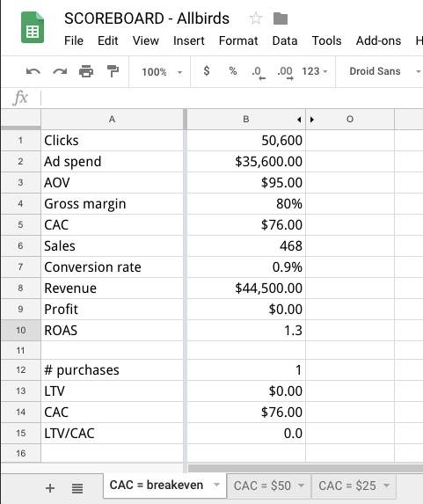Select the Revenue label cell
This screenshot has width=423, height=504.
[x=113, y=288]
